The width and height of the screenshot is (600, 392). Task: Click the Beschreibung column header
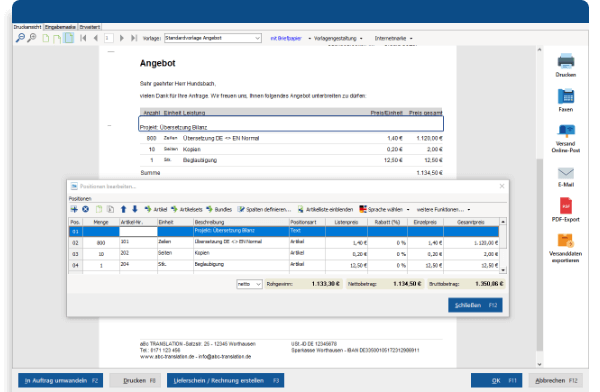pos(241,222)
